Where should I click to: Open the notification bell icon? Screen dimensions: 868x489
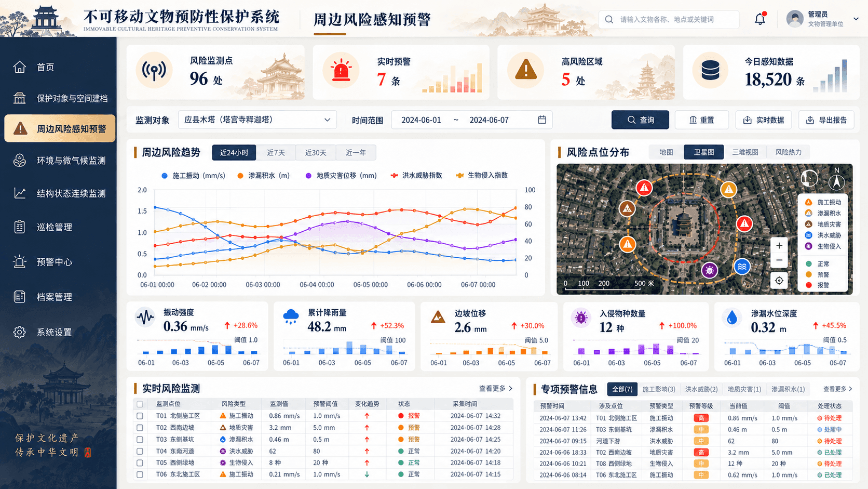point(760,19)
